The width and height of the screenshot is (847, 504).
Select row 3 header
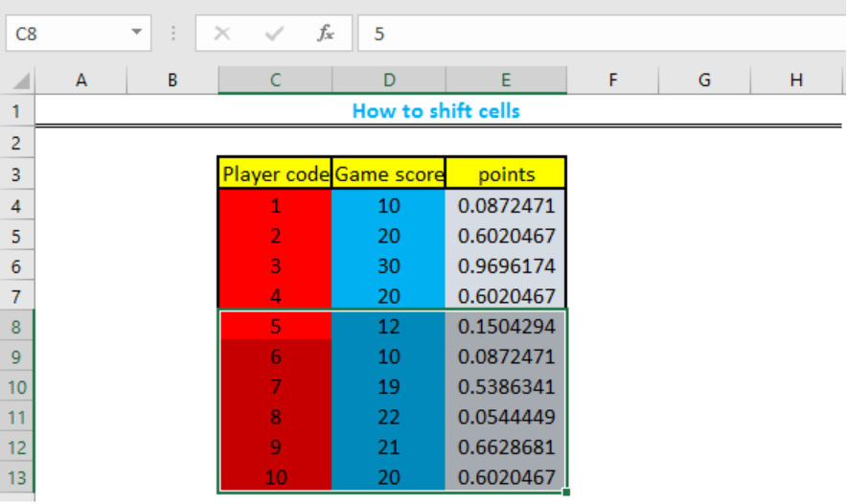[16, 174]
